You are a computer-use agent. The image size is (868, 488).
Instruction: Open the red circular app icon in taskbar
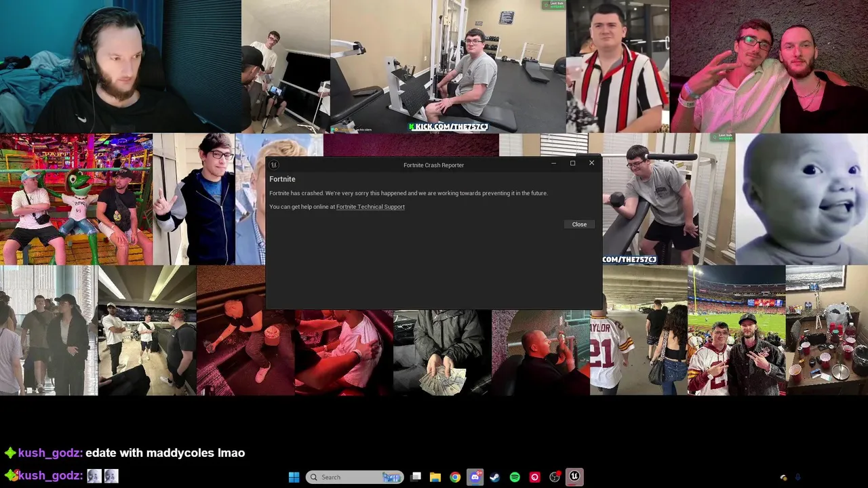(534, 477)
